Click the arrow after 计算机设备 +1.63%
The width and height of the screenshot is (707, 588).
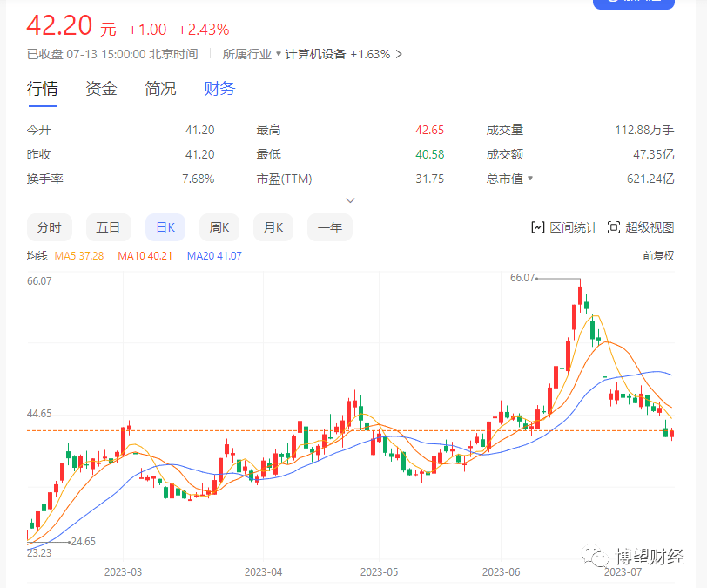tap(399, 54)
